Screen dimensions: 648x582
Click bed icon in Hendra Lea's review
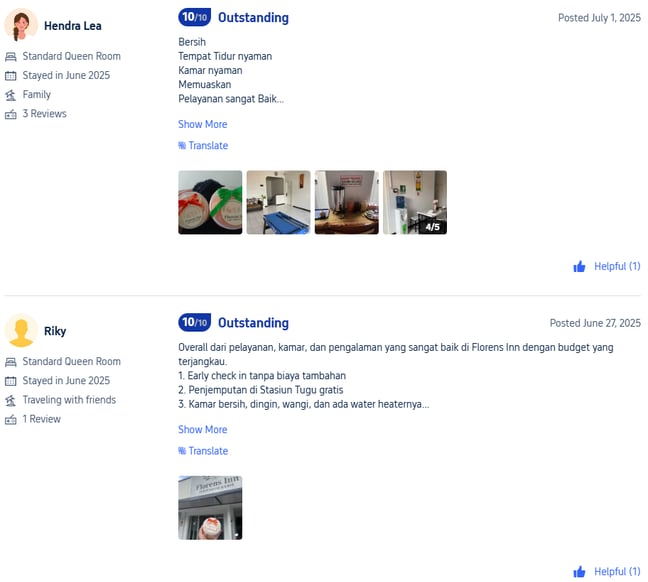[11, 57]
